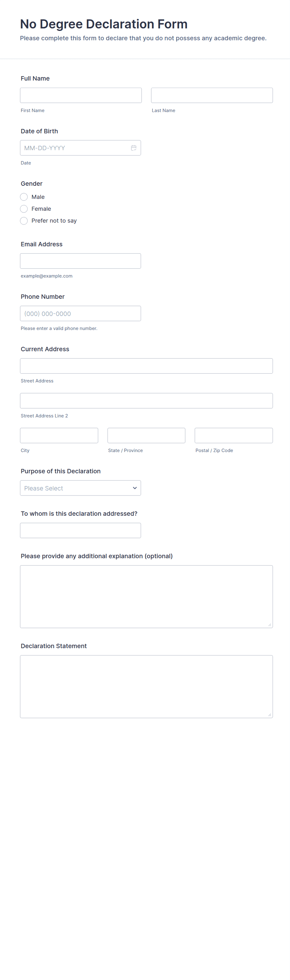Click into the Last Name field
This screenshot has width=290, height=980.
[x=212, y=96]
